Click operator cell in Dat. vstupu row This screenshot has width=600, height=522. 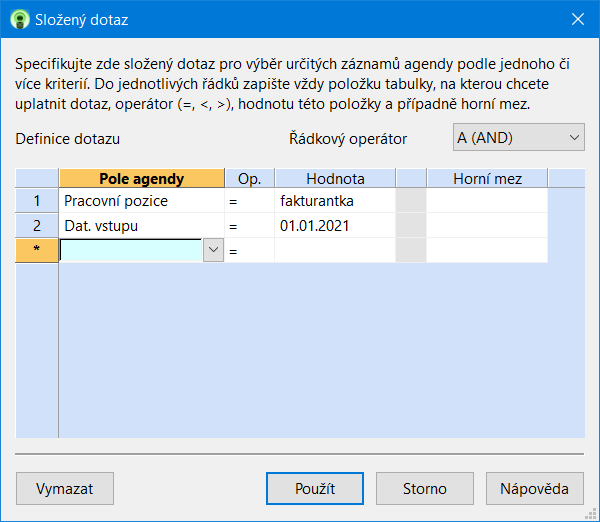249,225
